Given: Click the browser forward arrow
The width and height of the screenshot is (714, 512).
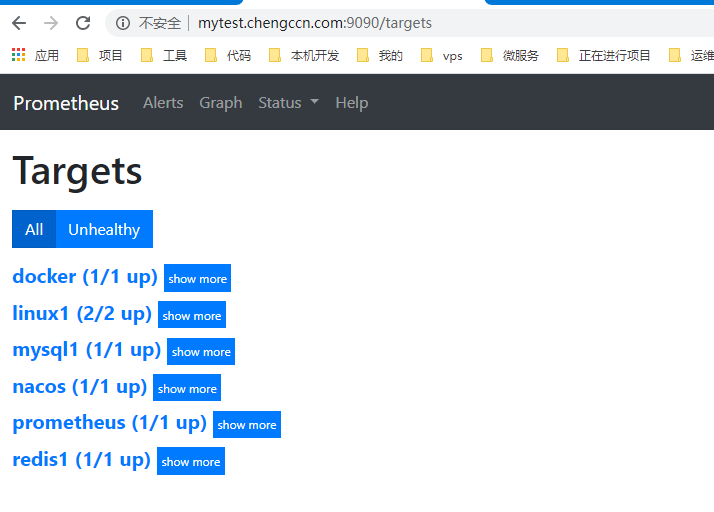Looking at the screenshot, I should pyautogui.click(x=51, y=23).
